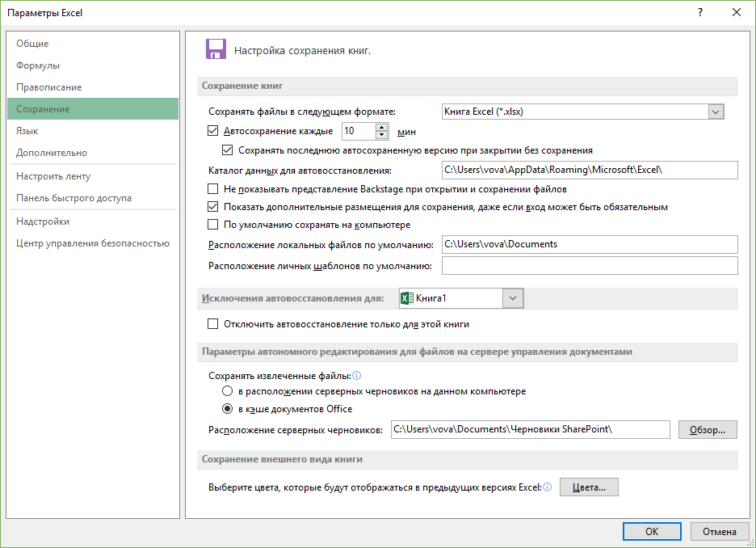Decrease autosave minutes with the down arrow
The height and width of the screenshot is (548, 756).
(x=382, y=135)
